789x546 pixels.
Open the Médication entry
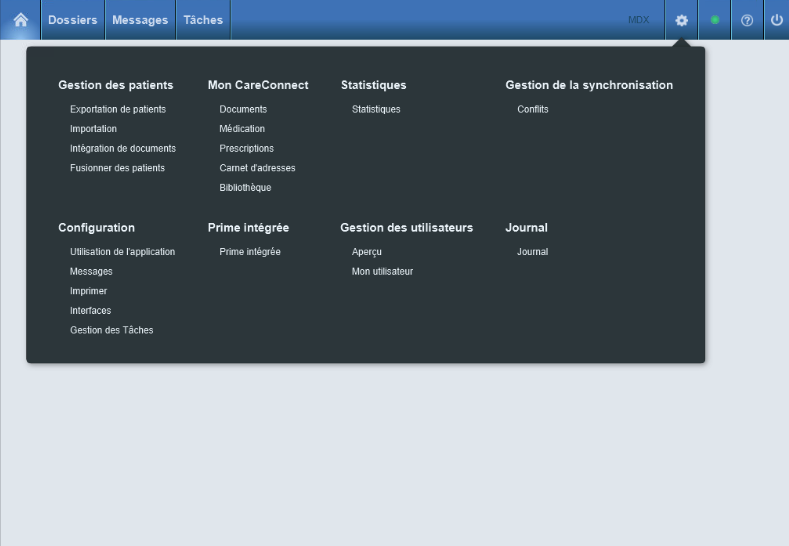click(242, 129)
